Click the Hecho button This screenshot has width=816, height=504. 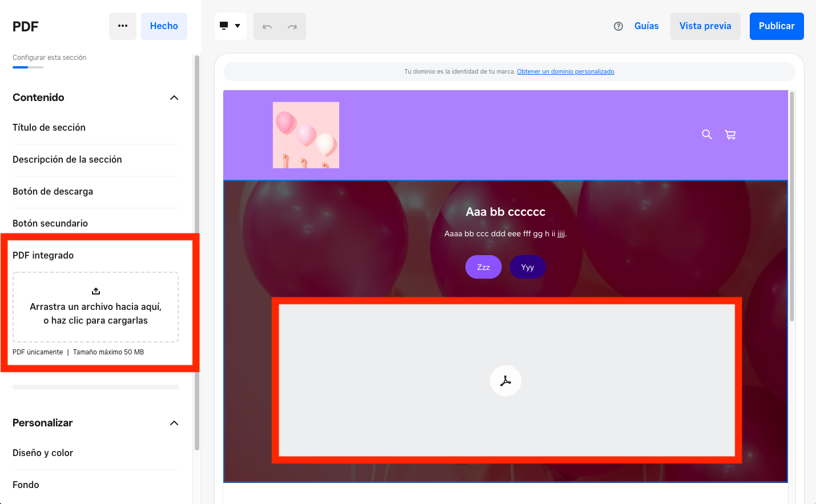(x=164, y=26)
